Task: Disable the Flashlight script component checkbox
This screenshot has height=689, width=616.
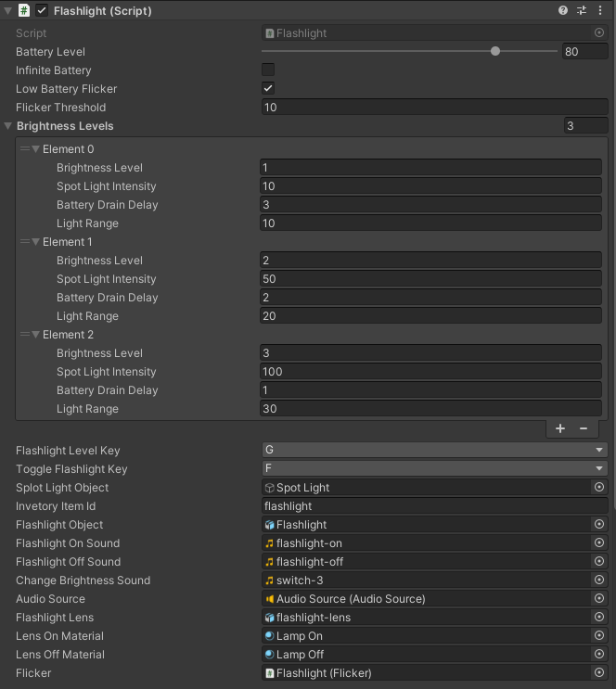Action: 42,11
